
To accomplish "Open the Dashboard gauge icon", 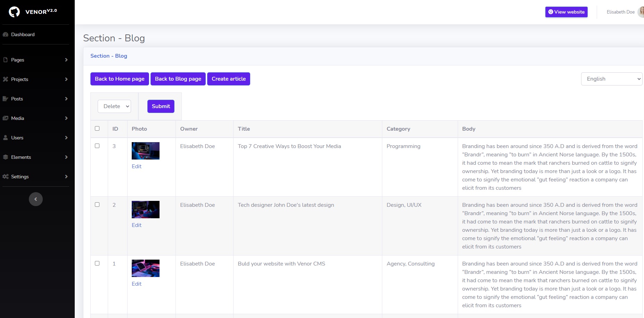I will click(6, 34).
